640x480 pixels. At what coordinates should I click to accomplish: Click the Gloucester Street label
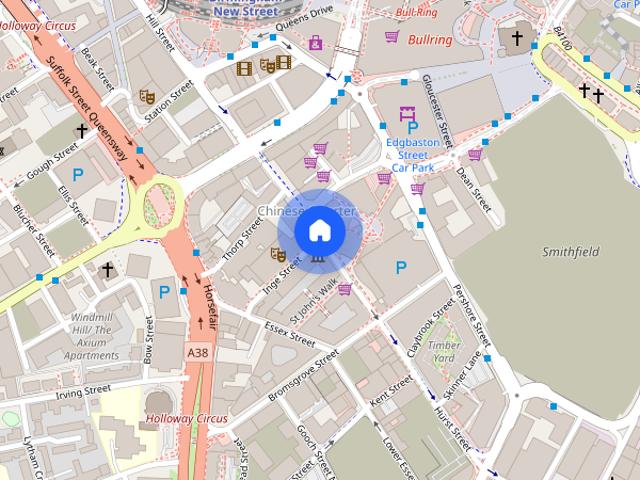click(x=437, y=111)
